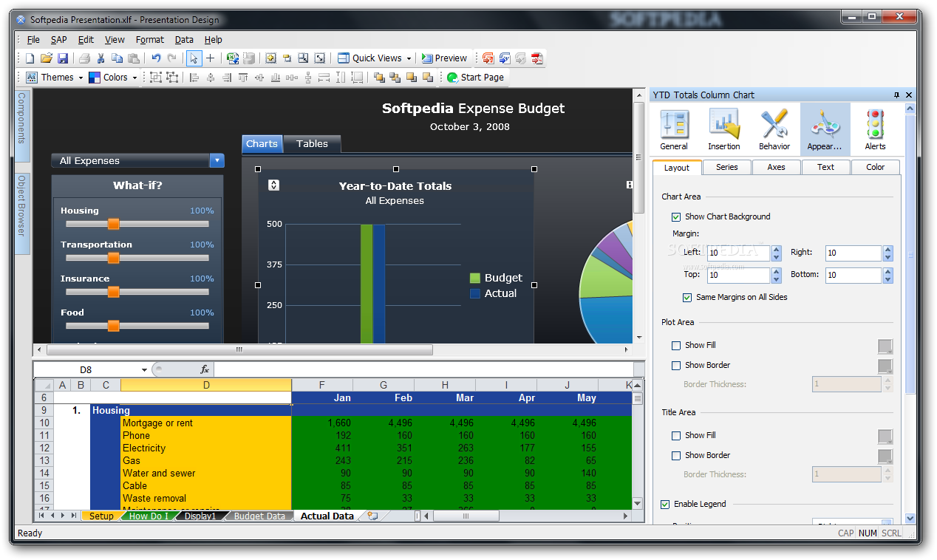Click the New document icon
Image resolution: width=937 pixels, height=560 pixels.
(x=30, y=58)
